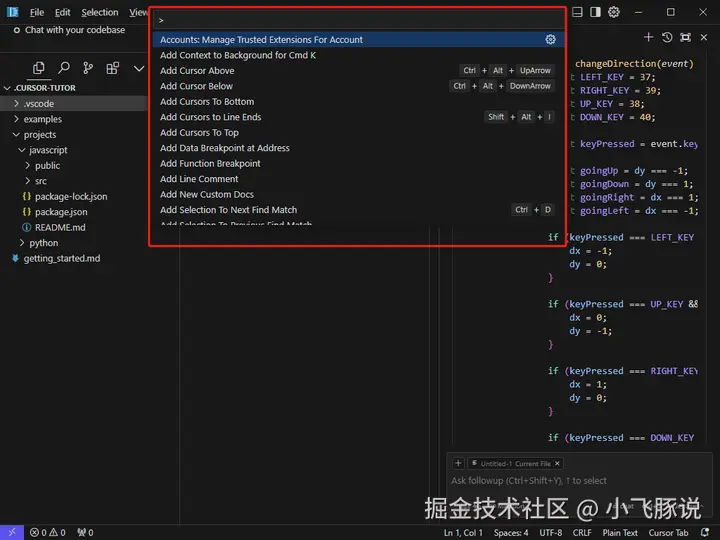Choose Add Data Breakpoint at Address
The width and height of the screenshot is (720, 540).
coord(358,148)
